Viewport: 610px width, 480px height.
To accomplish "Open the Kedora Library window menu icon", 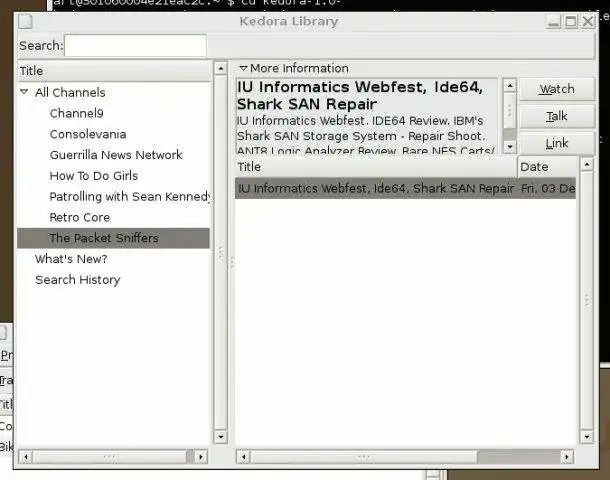I will pyautogui.click(x=25, y=21).
